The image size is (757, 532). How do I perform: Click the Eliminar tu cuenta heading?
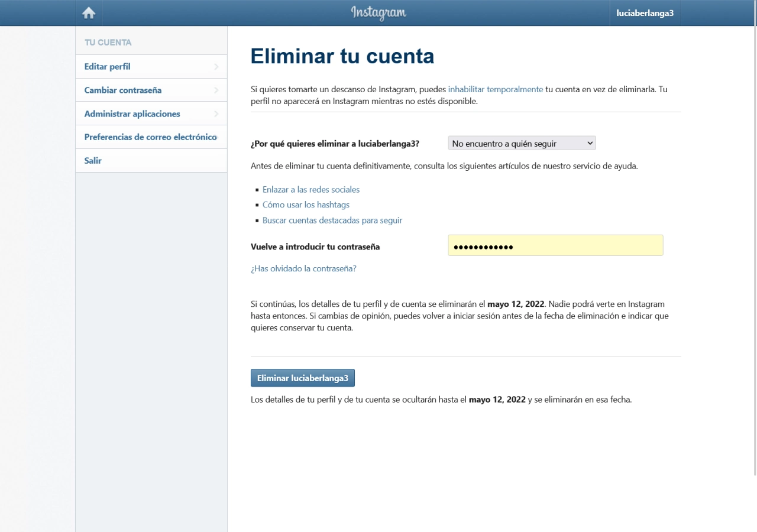pos(342,56)
